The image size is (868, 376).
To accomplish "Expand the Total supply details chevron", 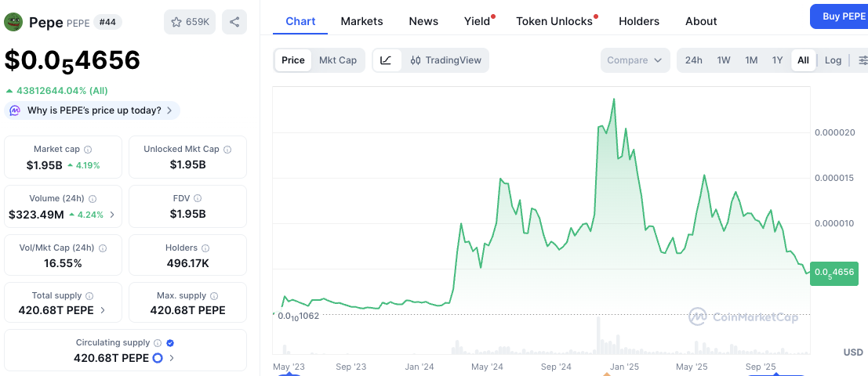I will click(x=103, y=310).
